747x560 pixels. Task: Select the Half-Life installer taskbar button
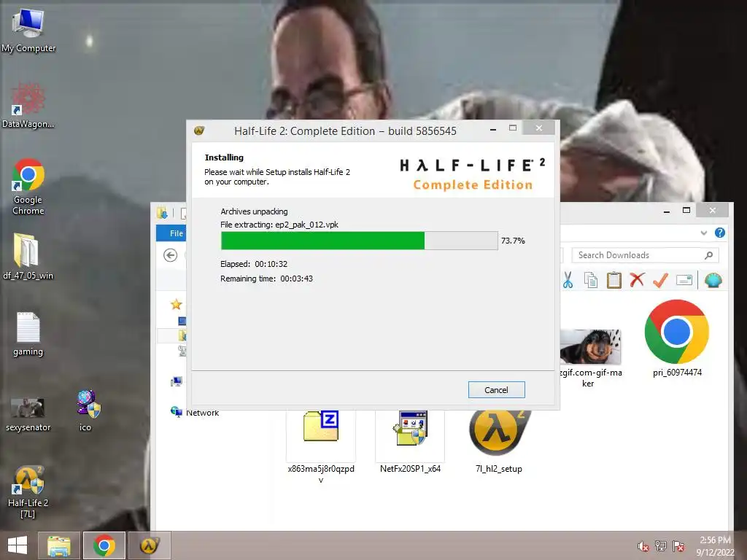click(150, 545)
